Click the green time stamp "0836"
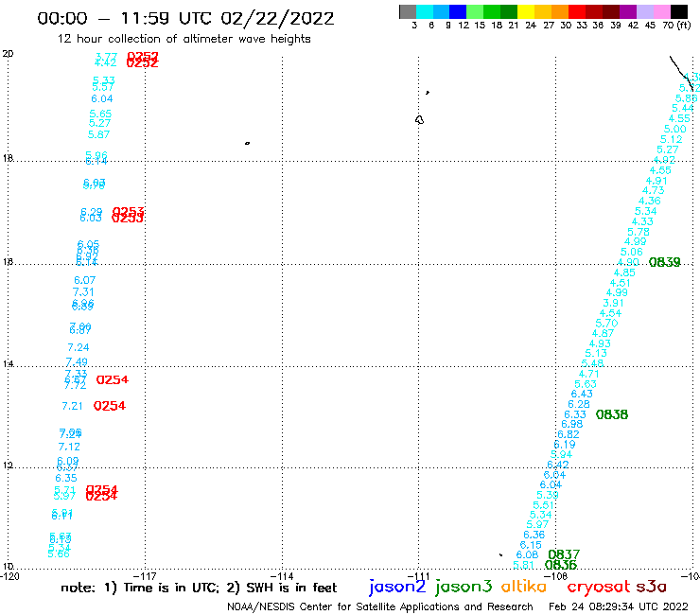Screen dimensions: 700x615 (x=561, y=565)
